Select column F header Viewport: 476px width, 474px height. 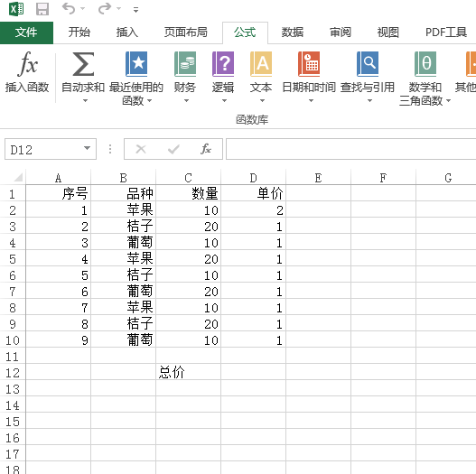click(383, 178)
